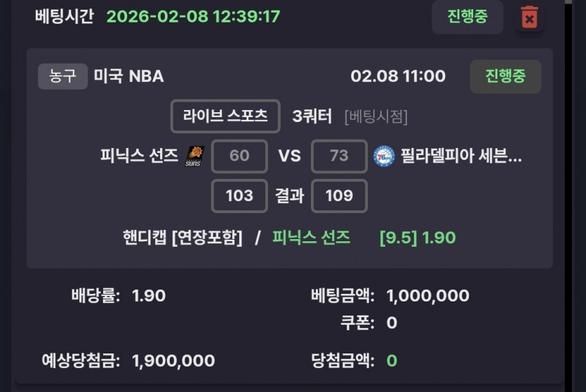Click the 라이브 스포츠 button
The image size is (586, 392).
click(x=225, y=116)
